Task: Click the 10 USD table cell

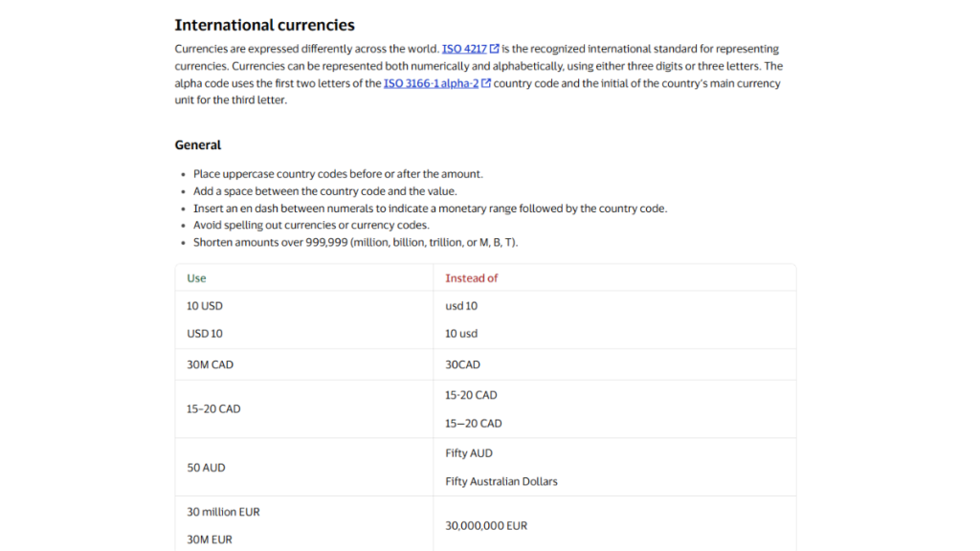Action: 205,306
